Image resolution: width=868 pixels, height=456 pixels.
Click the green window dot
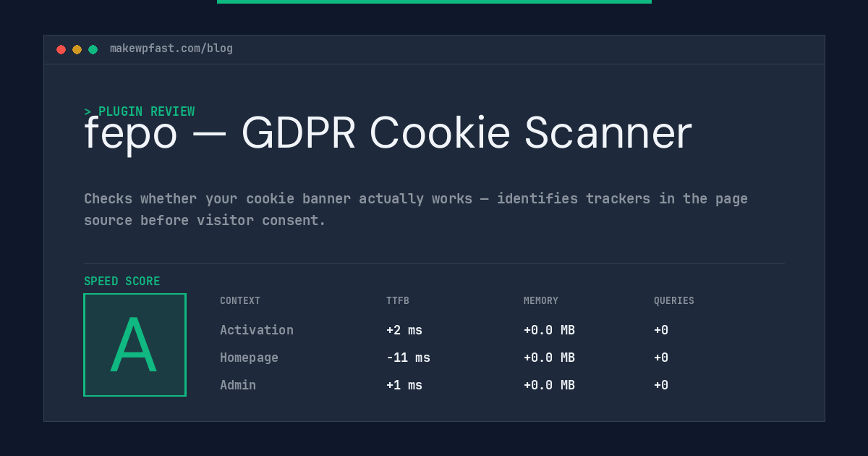click(x=93, y=49)
